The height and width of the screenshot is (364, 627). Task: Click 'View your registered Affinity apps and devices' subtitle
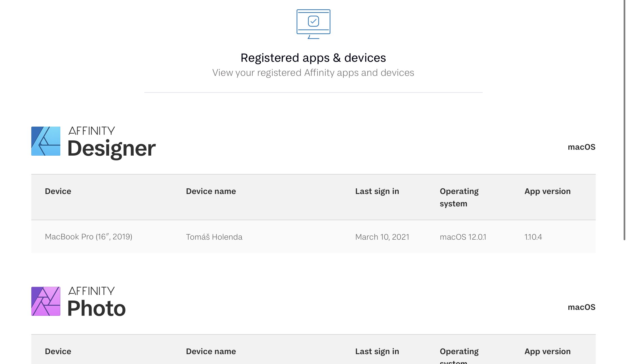click(313, 73)
